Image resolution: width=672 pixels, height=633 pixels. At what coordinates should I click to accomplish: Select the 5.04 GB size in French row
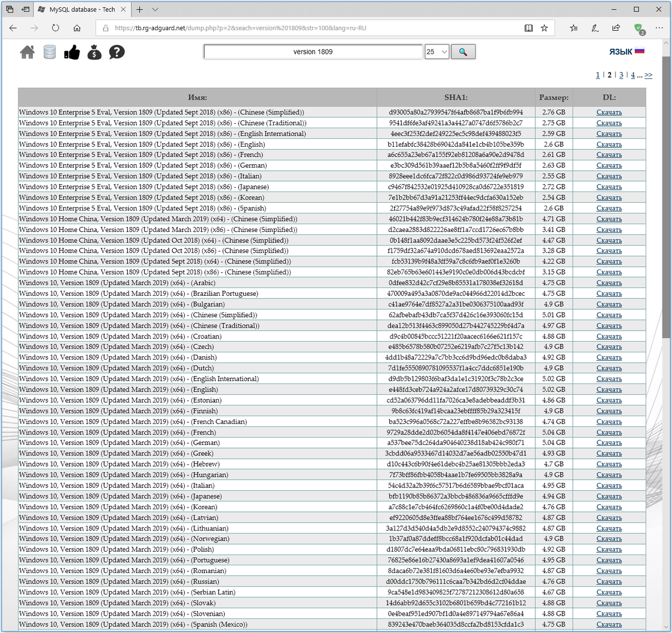click(x=553, y=432)
